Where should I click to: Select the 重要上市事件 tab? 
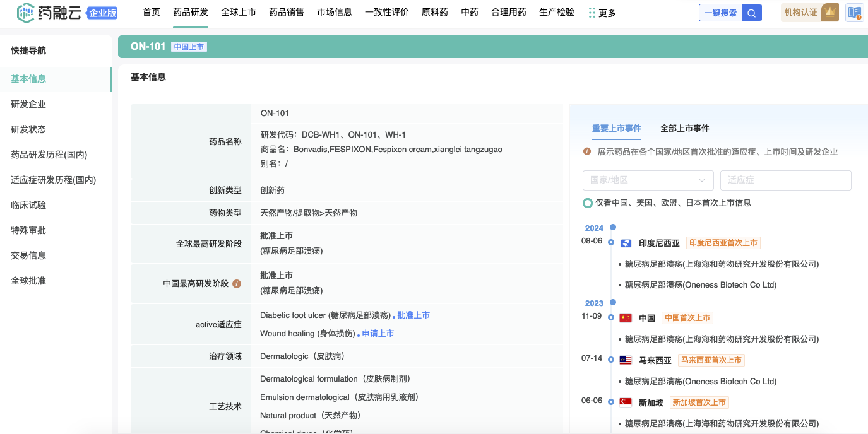616,128
